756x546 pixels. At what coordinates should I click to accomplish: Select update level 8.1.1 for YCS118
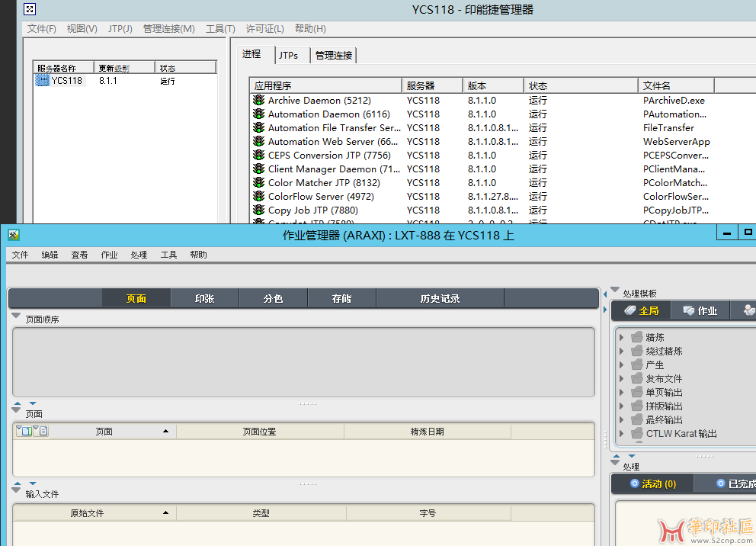click(x=108, y=81)
